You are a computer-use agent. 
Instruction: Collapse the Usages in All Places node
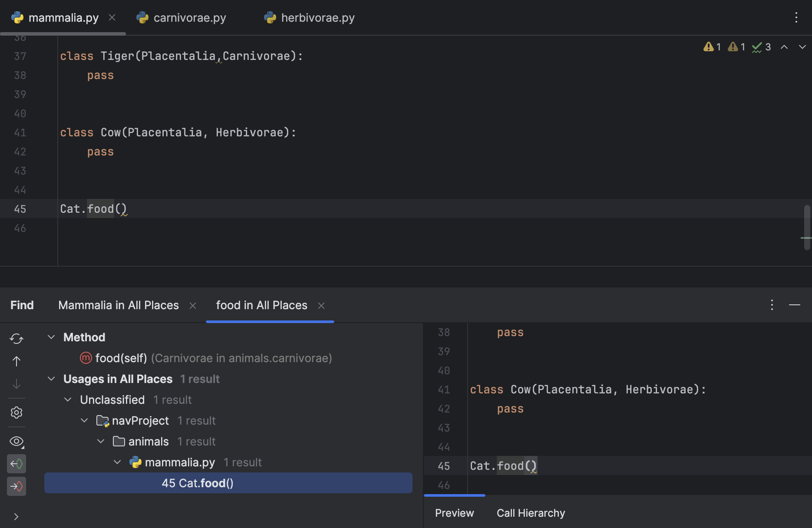(51, 379)
